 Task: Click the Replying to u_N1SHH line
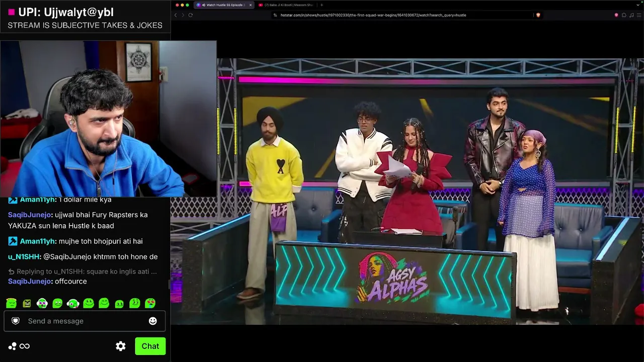point(83,271)
